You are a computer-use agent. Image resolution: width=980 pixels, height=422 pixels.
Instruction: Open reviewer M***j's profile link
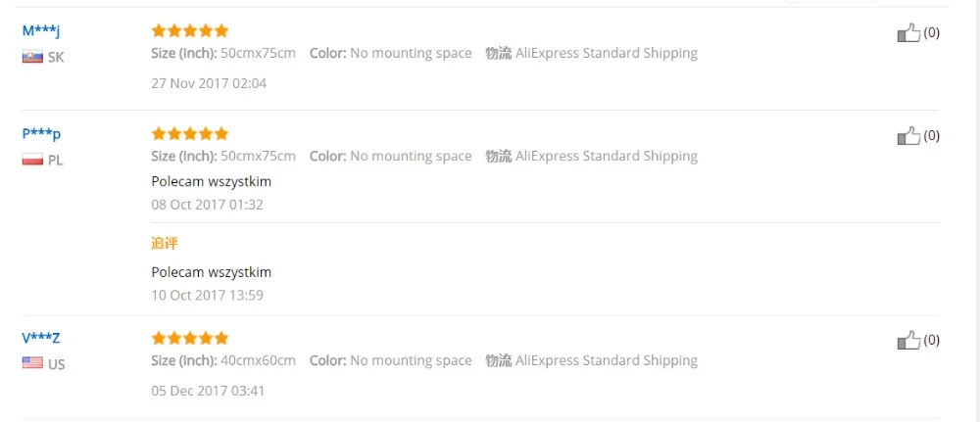pyautogui.click(x=41, y=30)
